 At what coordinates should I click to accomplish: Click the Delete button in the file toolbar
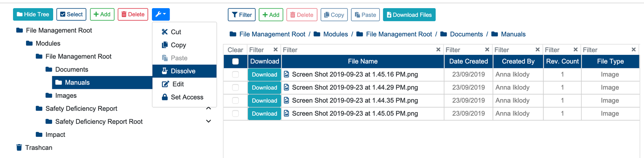[x=302, y=15]
